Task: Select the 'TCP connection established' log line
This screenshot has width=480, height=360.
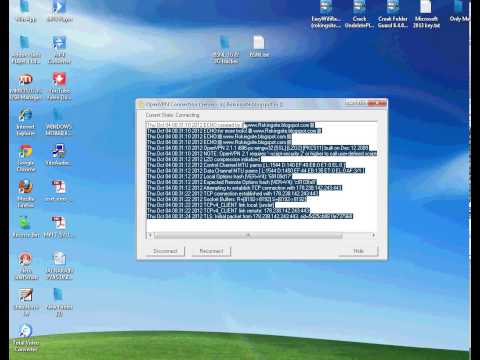Action: click(233, 193)
